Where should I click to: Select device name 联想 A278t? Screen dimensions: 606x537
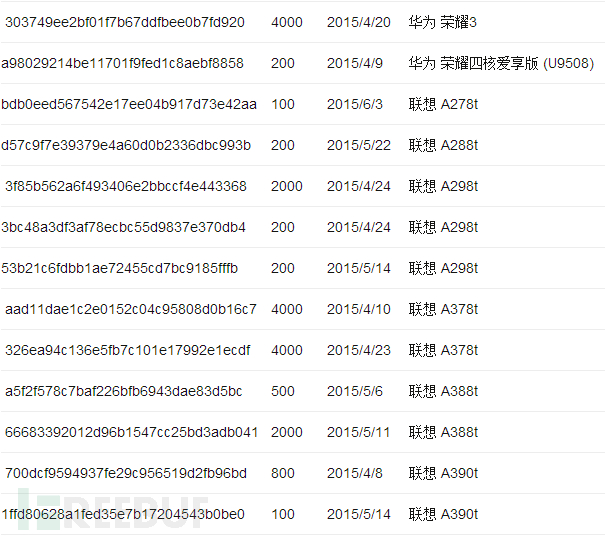(443, 104)
